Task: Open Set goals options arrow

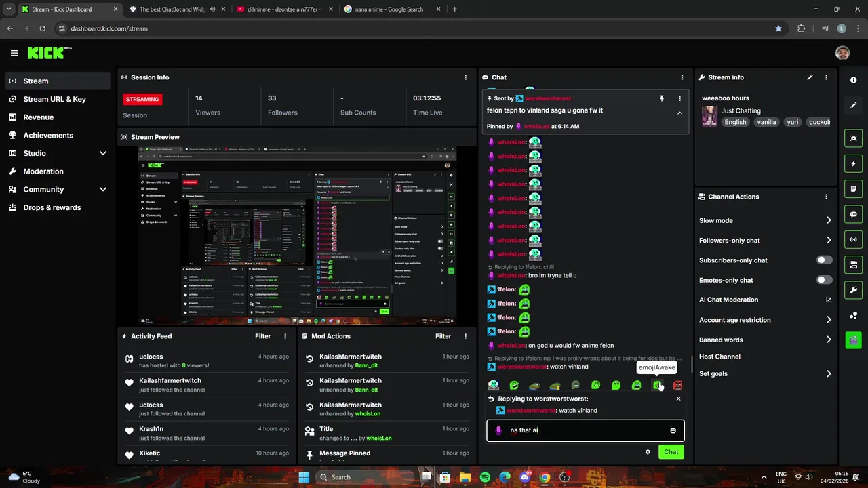Action: click(x=829, y=373)
